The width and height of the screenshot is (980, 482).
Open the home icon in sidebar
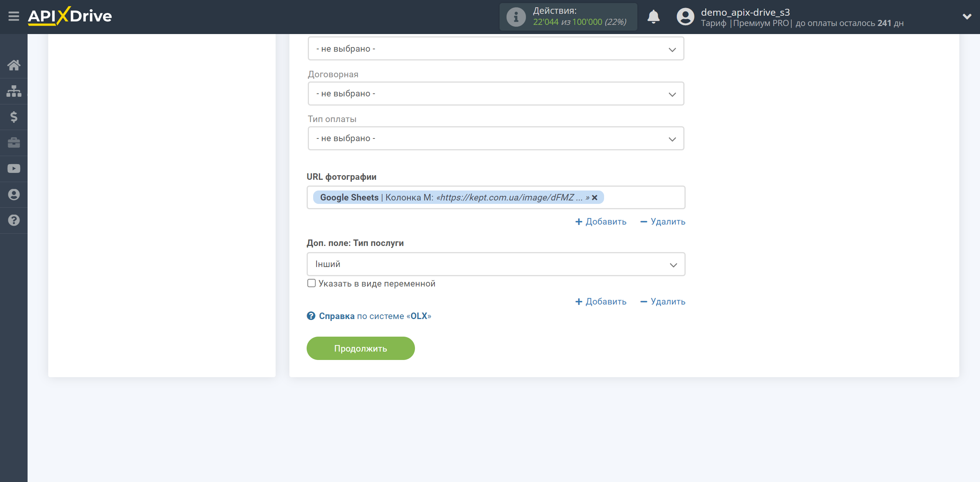(14, 65)
